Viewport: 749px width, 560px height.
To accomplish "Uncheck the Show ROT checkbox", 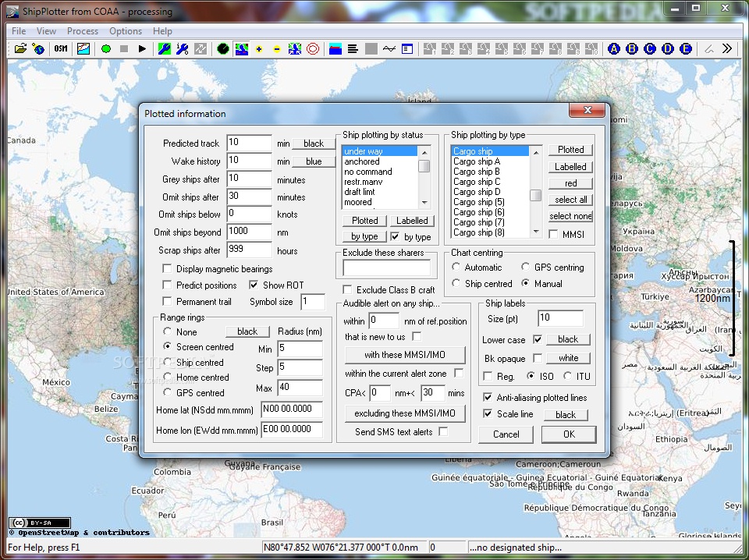I will point(254,285).
